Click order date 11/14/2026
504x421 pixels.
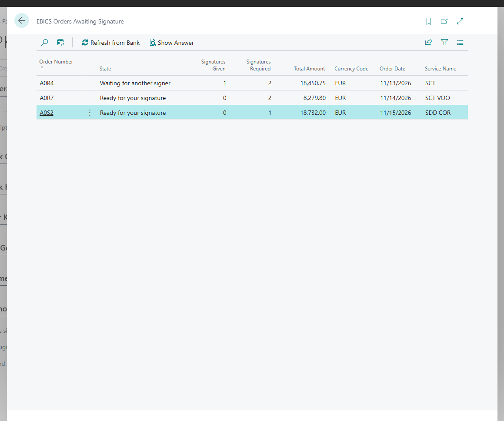pos(395,98)
